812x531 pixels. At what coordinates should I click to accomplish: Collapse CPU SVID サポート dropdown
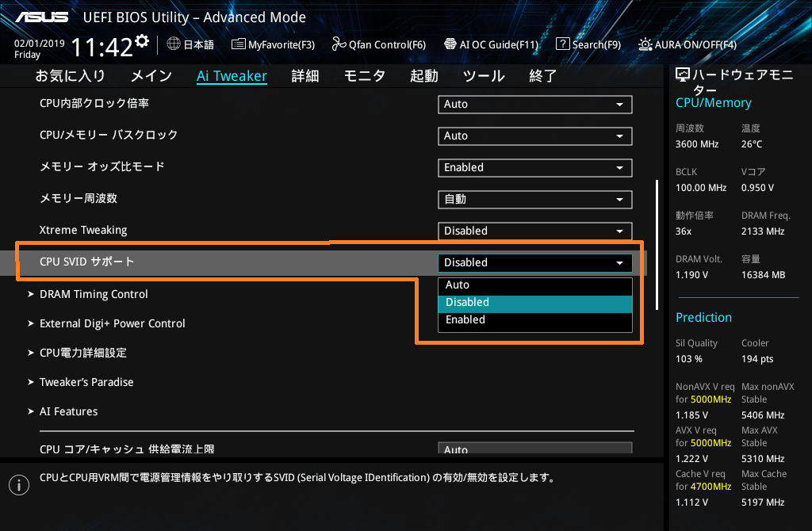coord(535,262)
